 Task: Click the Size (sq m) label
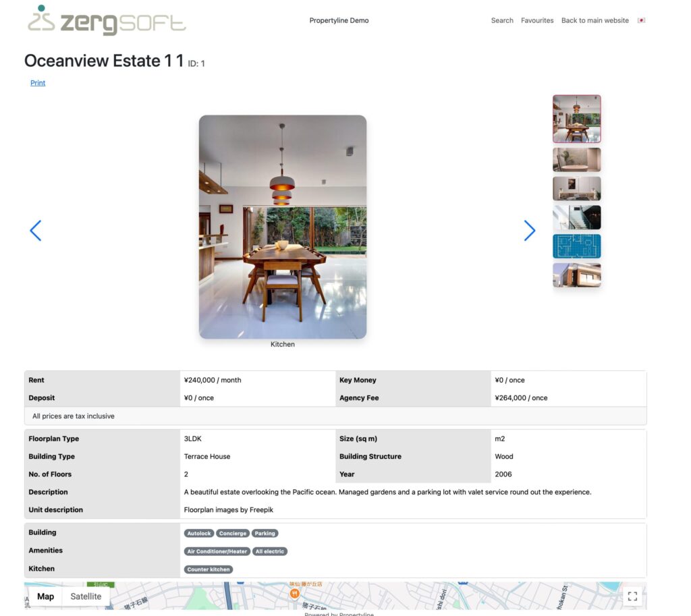pyautogui.click(x=358, y=439)
